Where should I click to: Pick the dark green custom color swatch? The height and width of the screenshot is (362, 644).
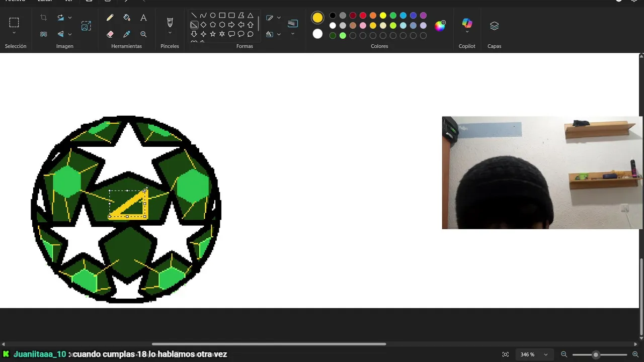(x=333, y=36)
